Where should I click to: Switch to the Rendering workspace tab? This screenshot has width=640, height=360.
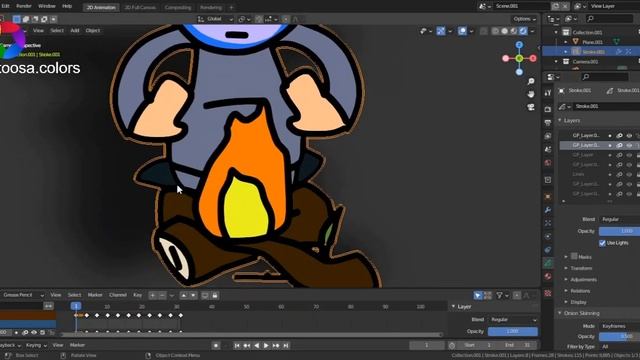[x=211, y=7]
